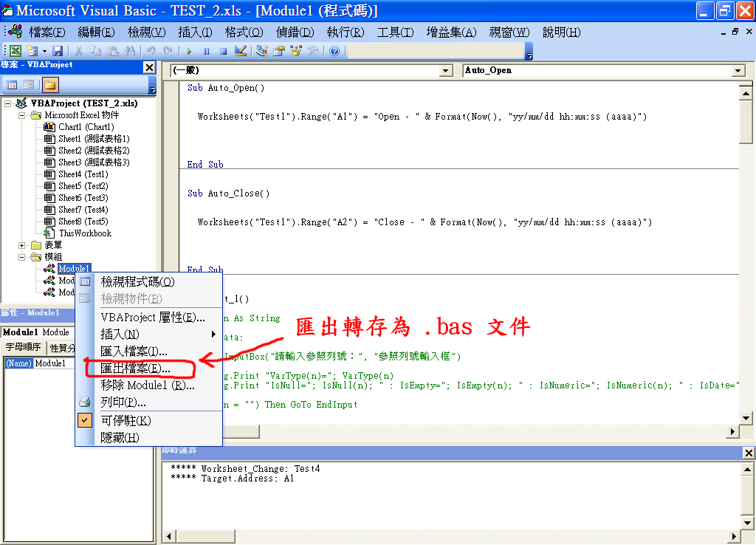
Task: Open the 偵錯(D) menu
Action: click(x=295, y=32)
